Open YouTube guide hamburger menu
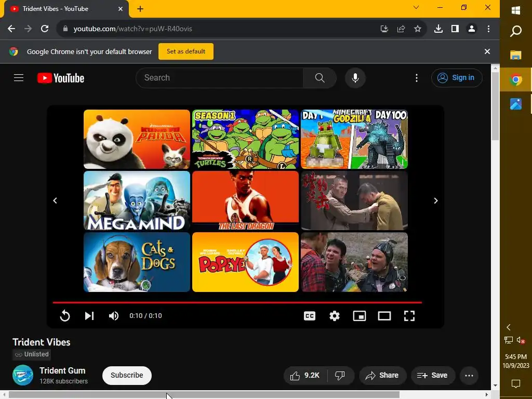The width and height of the screenshot is (532, 399). 19,78
